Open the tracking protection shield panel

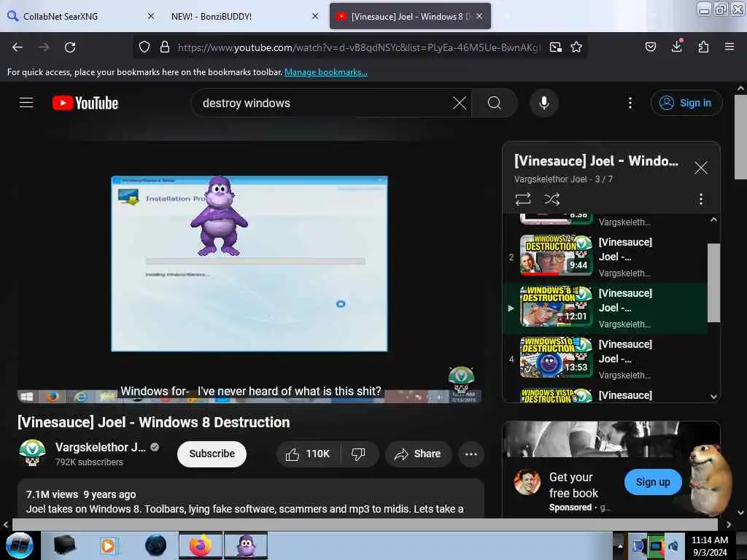pos(144,47)
